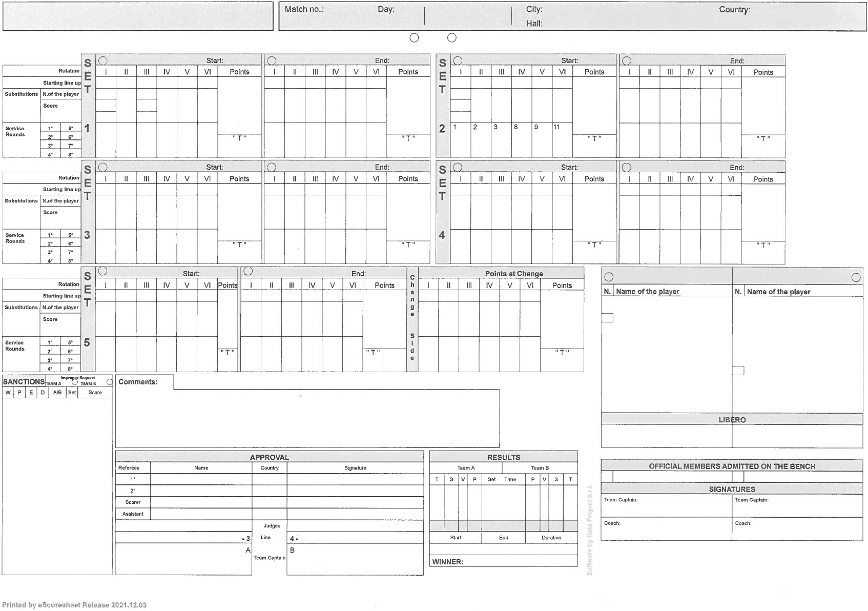Click the 'A/B' column in Sanctions table

(57, 393)
